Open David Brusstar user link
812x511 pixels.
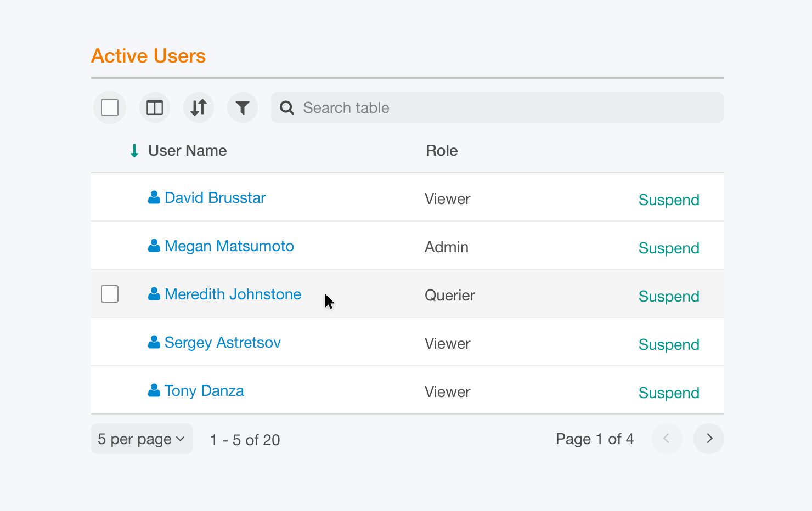[x=215, y=197]
